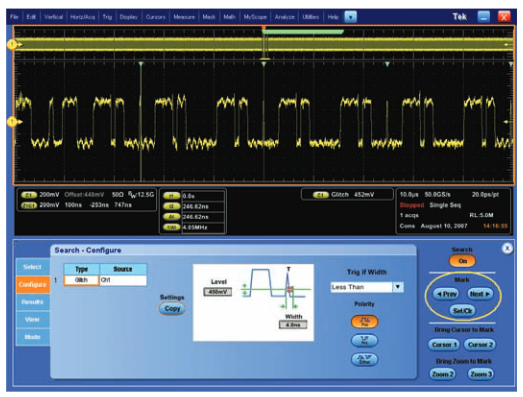The image size is (523, 397).
Task: Switch to the Configure tab
Action: click(32, 285)
